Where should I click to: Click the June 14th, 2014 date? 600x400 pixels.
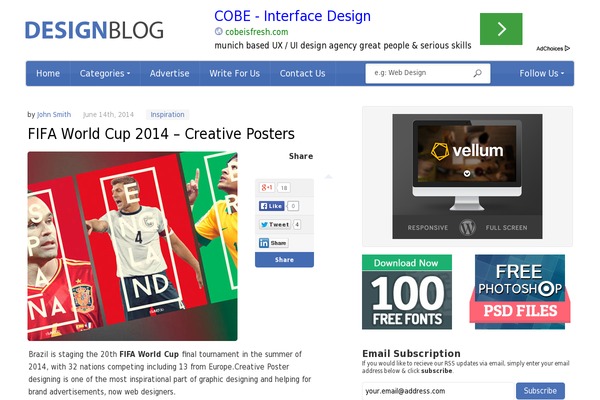(x=108, y=114)
